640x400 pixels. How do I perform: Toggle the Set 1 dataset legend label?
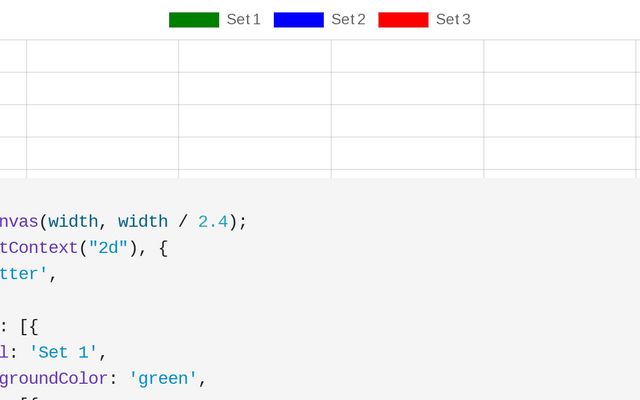point(243,20)
